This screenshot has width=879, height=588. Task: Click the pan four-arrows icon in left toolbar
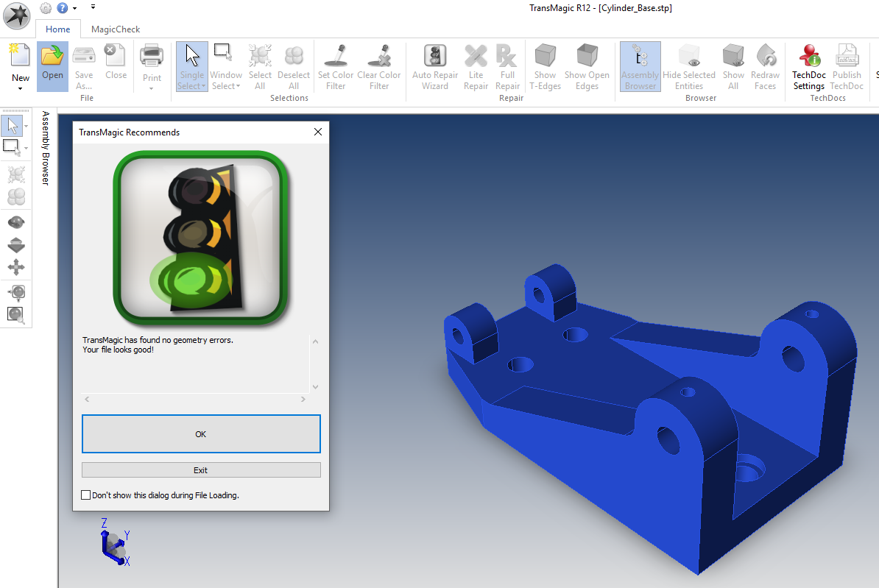click(15, 267)
